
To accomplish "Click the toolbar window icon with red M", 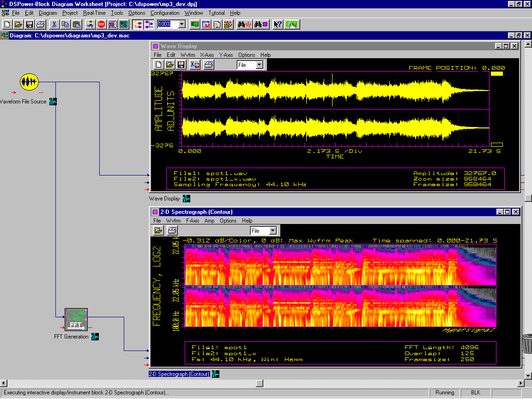I will [x=206, y=24].
